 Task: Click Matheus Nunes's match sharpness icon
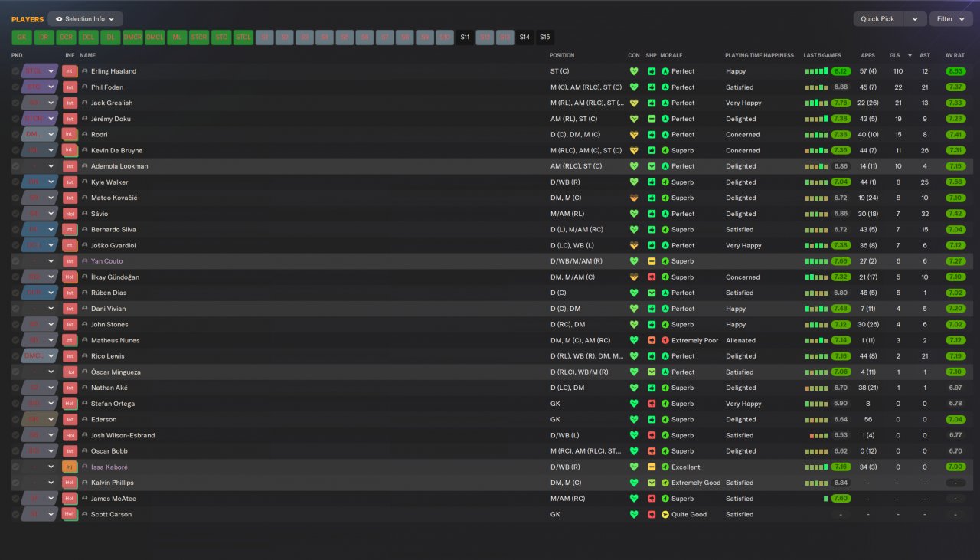tap(652, 340)
